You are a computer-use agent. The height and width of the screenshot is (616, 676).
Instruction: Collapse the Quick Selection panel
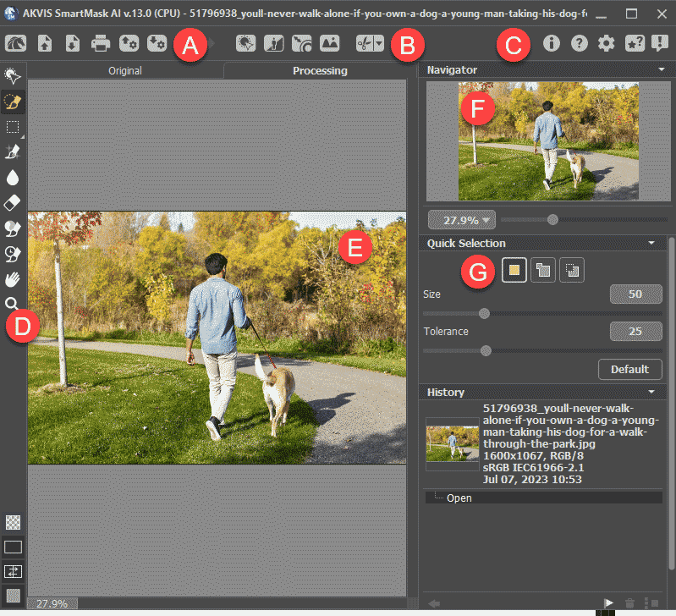tap(651, 244)
